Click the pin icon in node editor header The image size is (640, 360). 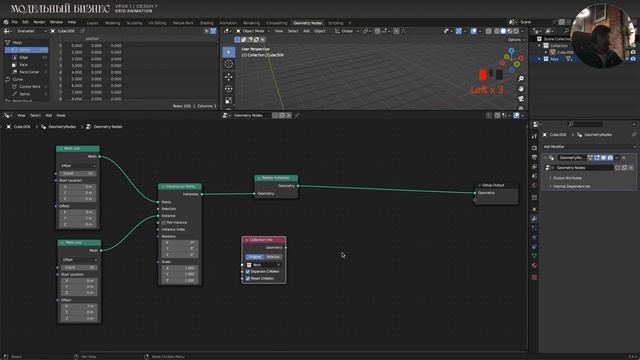[297, 116]
